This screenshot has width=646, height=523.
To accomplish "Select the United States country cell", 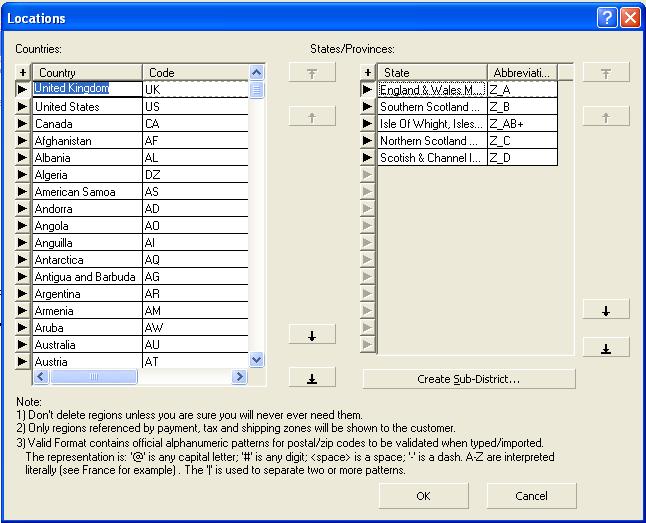I will pos(87,107).
